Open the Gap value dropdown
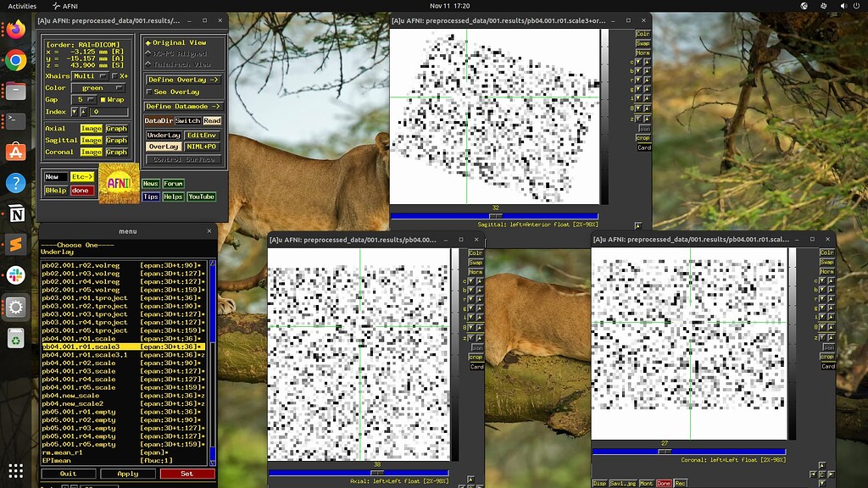The image size is (868, 488). tap(84, 100)
